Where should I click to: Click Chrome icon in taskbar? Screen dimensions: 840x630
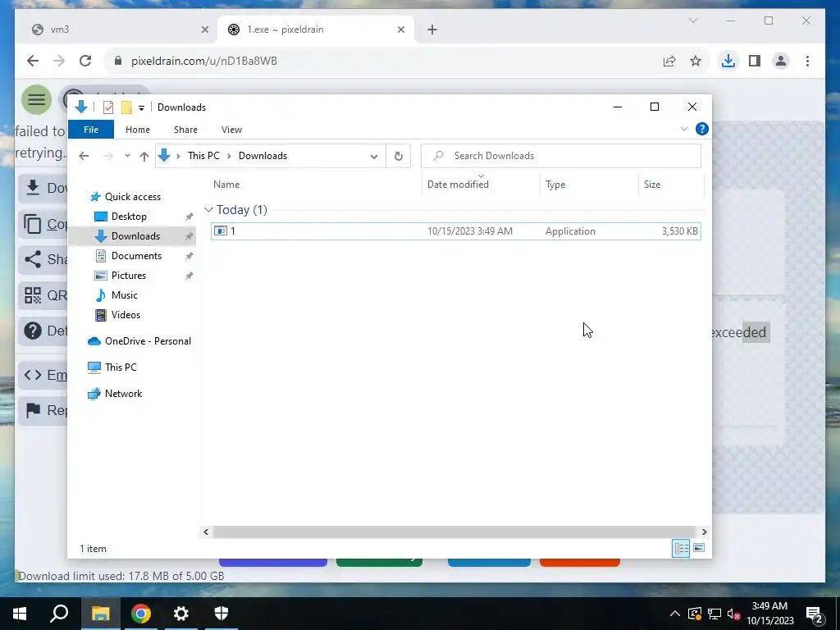coord(141,614)
